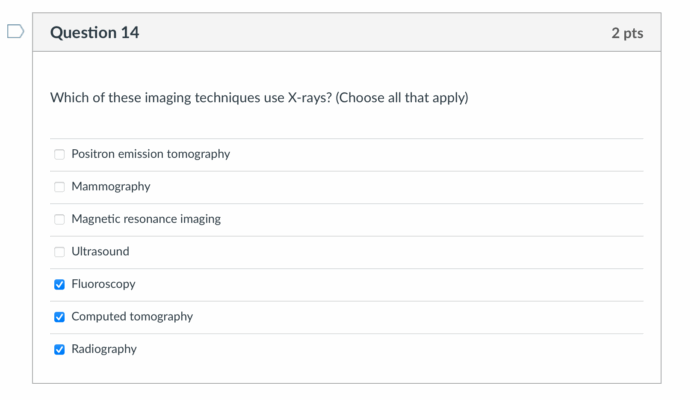Click the Mammography answer label

coord(110,187)
